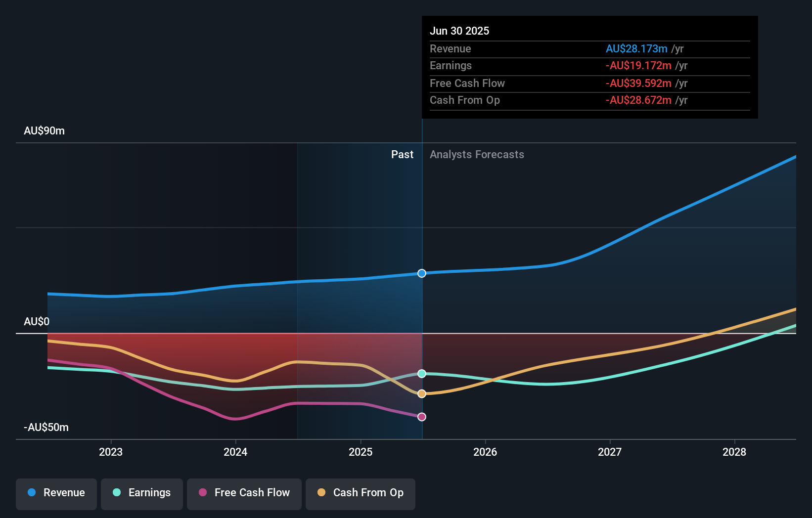Toggle the Revenue series visibility

coord(56,493)
